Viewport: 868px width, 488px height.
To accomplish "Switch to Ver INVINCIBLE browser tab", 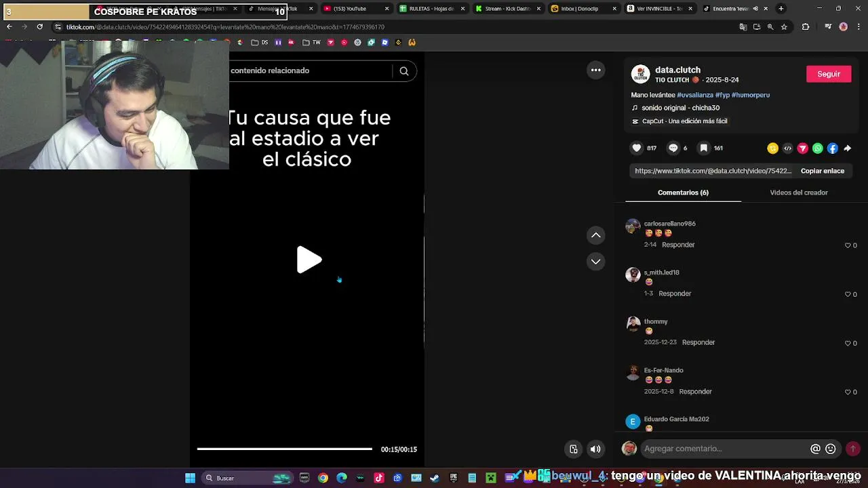I will pos(659,9).
